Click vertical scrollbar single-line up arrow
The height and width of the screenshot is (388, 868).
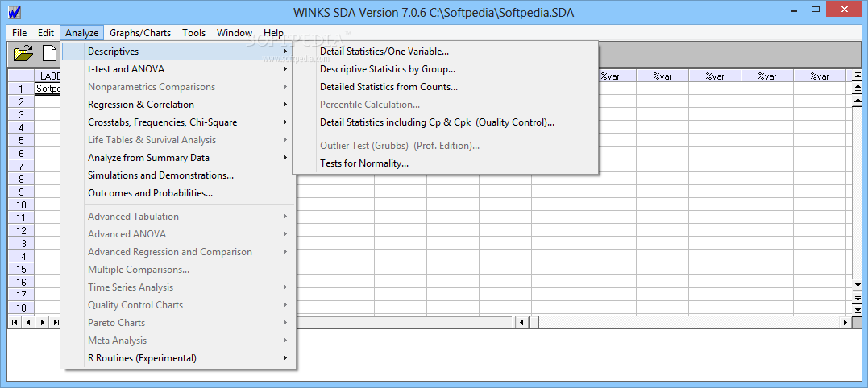[858, 101]
